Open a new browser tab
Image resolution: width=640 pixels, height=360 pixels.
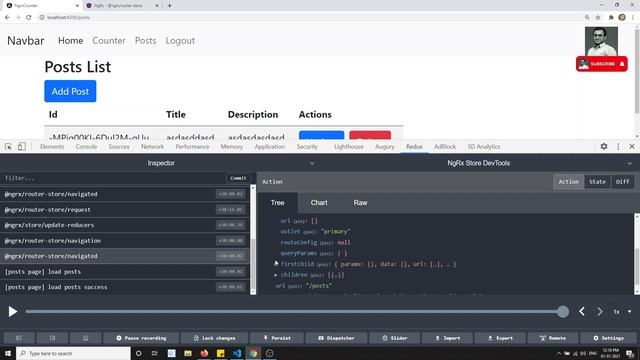[169, 6]
